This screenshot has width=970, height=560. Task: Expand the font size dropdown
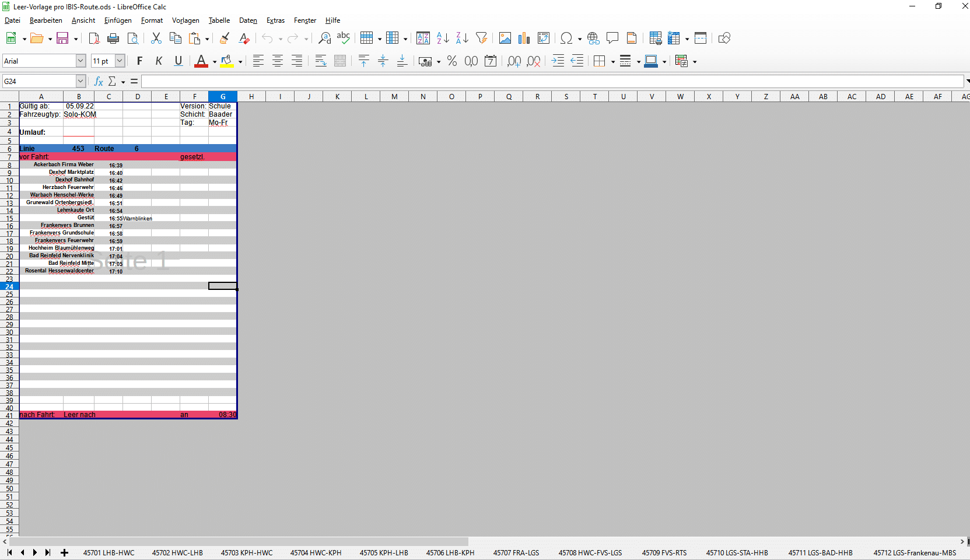[120, 61]
